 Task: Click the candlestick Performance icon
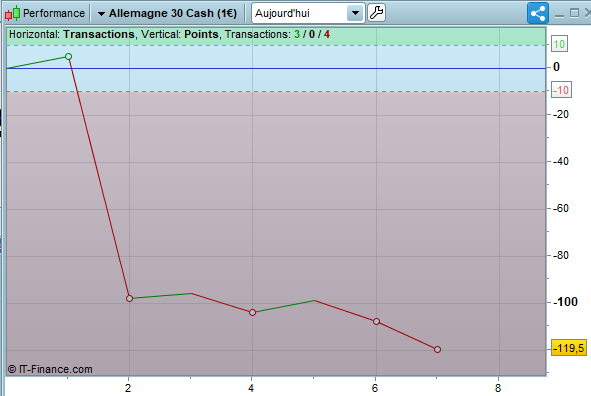tap(12, 13)
